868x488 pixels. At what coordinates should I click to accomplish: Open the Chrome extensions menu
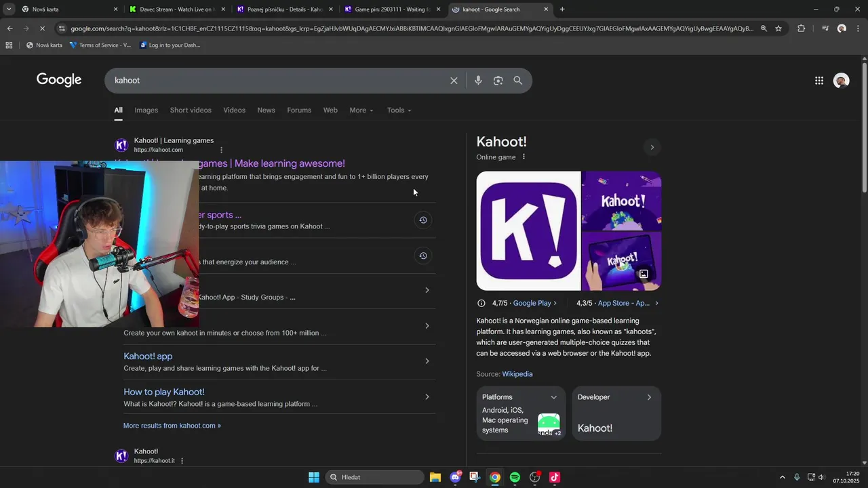802,28
